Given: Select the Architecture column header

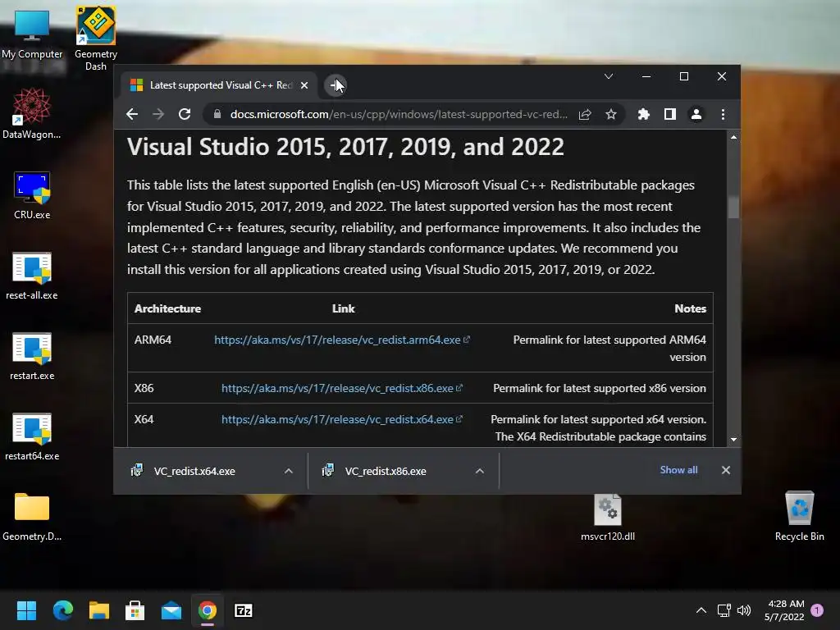Looking at the screenshot, I should pyautogui.click(x=167, y=308).
